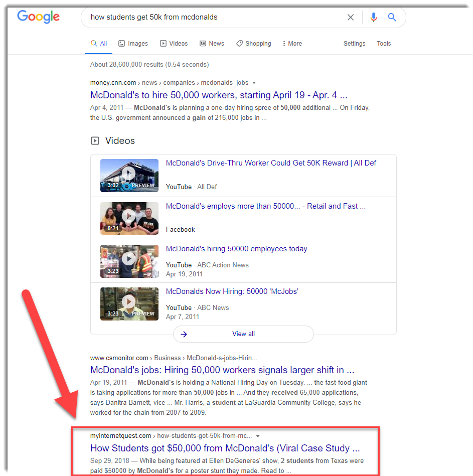The width and height of the screenshot is (473, 476).
Task: Switch to the Images tab
Action: pyautogui.click(x=133, y=44)
